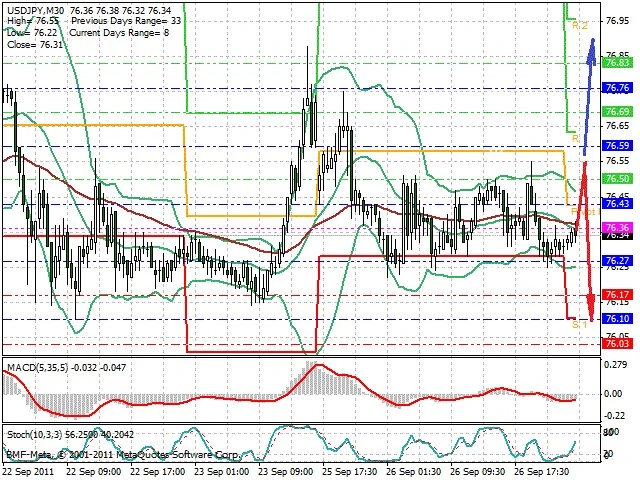
Task: Select the green 76.83 price level tag
Action: coord(616,62)
